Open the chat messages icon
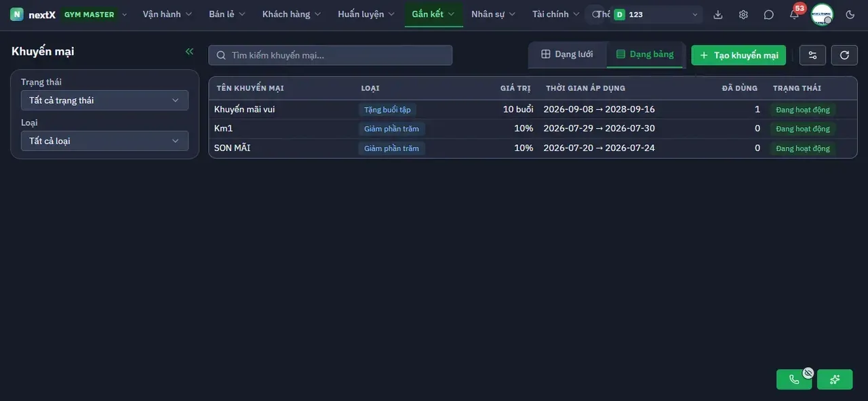Screen dimensions: 868x401 (x=768, y=14)
